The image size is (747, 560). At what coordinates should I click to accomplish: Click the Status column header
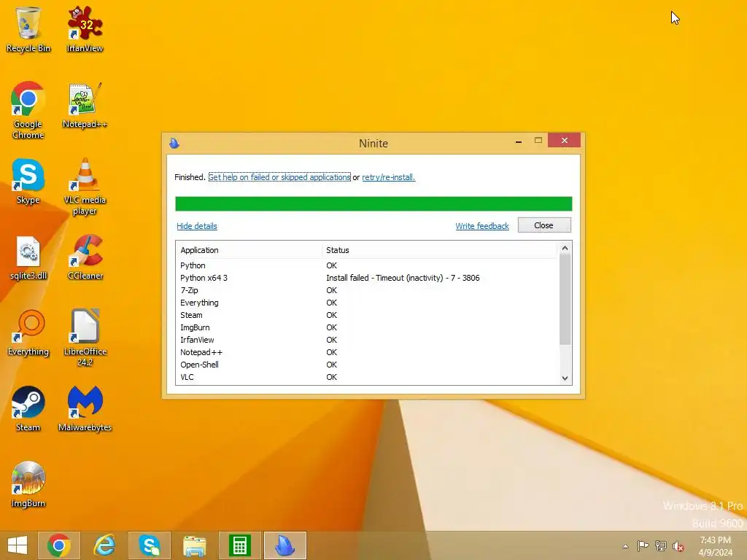(438, 250)
